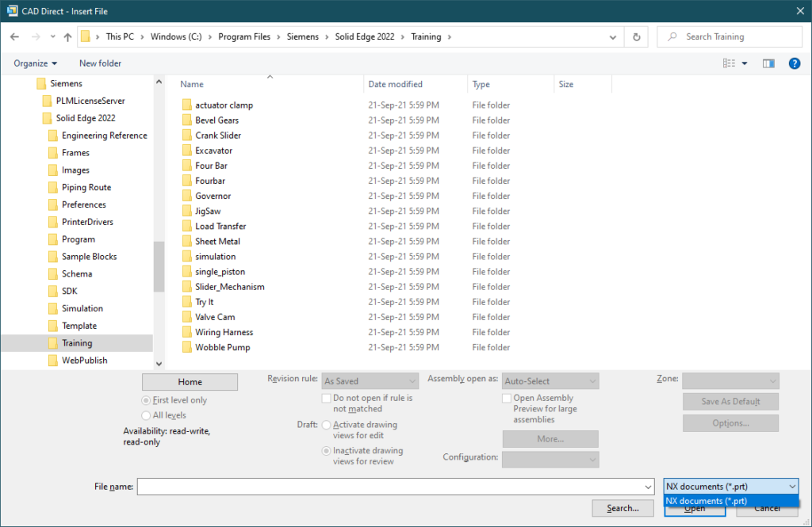Select the Bevel Gears folder icon
Image resolution: width=812 pixels, height=527 pixels.
(187, 120)
